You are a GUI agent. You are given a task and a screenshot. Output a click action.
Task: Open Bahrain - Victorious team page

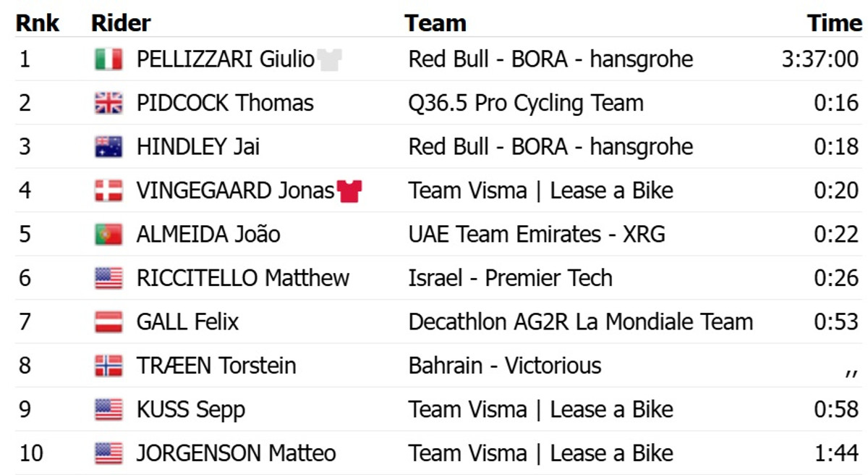pos(504,366)
